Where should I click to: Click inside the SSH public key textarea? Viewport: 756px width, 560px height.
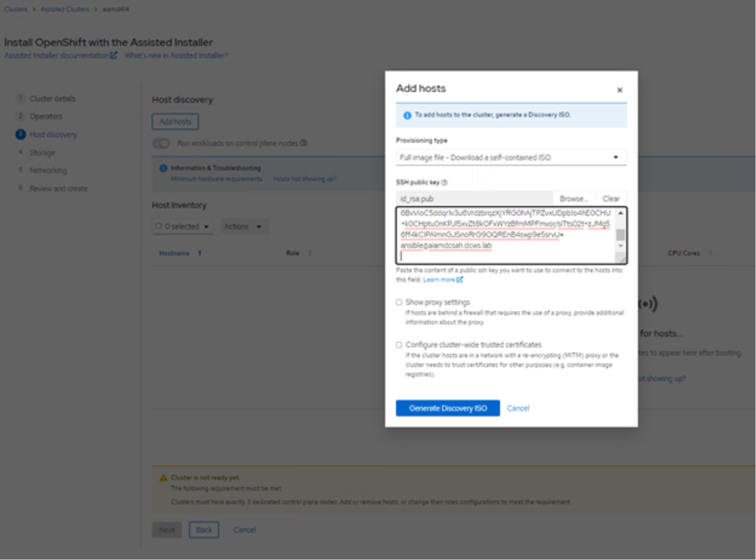pyautogui.click(x=507, y=235)
